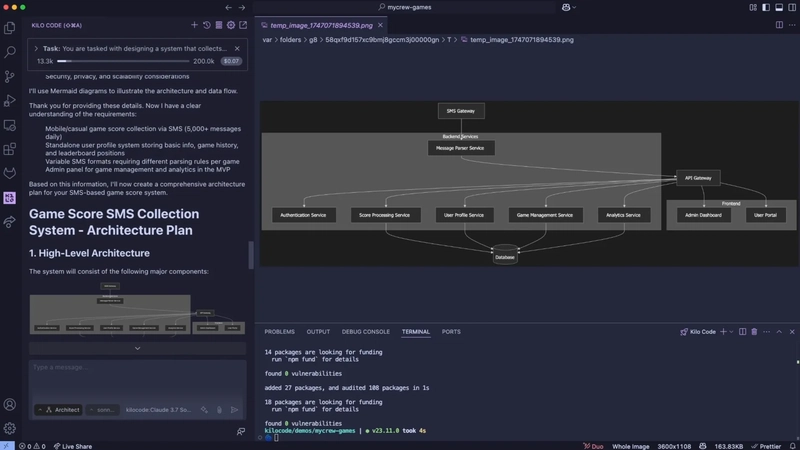
Task: Open the Explorer view in activity bar
Action: [10, 28]
